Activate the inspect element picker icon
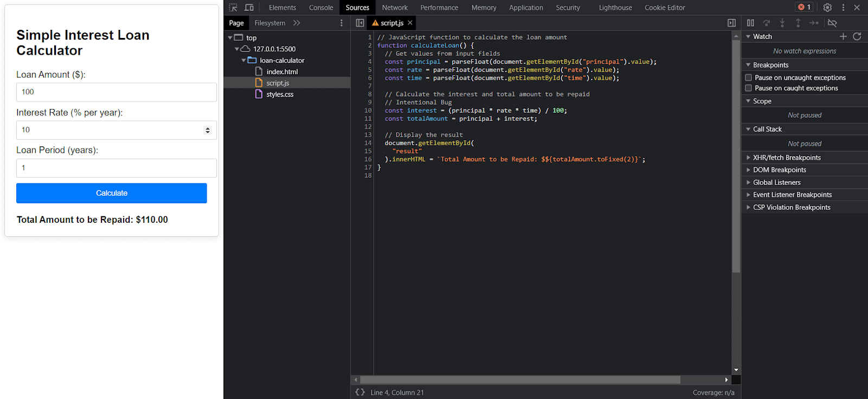 pyautogui.click(x=233, y=8)
